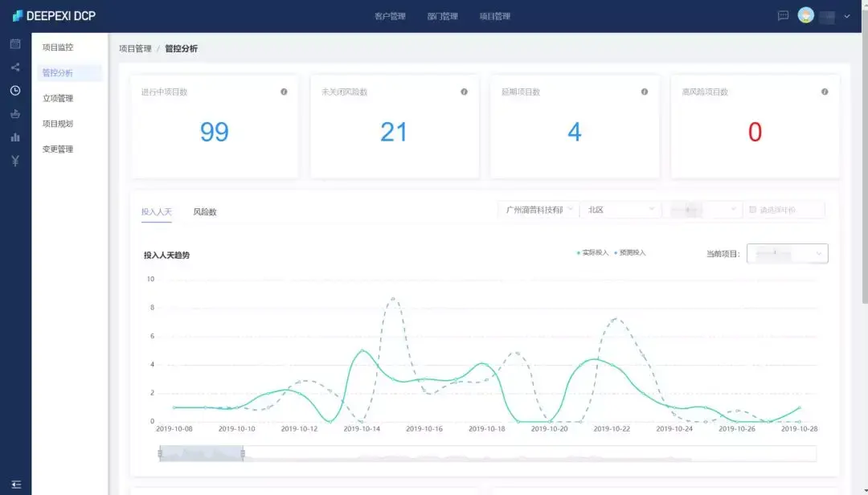The width and height of the screenshot is (868, 495).
Task: Show info tooltip icon for 进行中项目数 card
Action: (x=284, y=92)
